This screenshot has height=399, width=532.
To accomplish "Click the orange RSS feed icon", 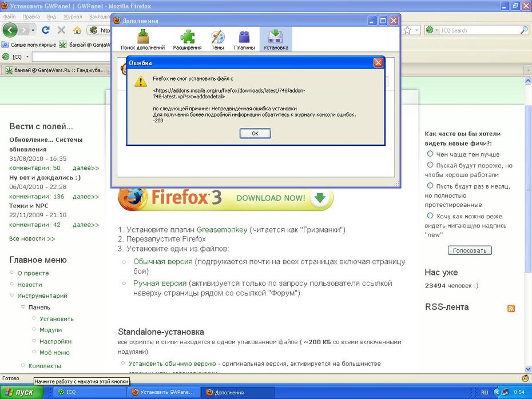I will click(511, 308).
